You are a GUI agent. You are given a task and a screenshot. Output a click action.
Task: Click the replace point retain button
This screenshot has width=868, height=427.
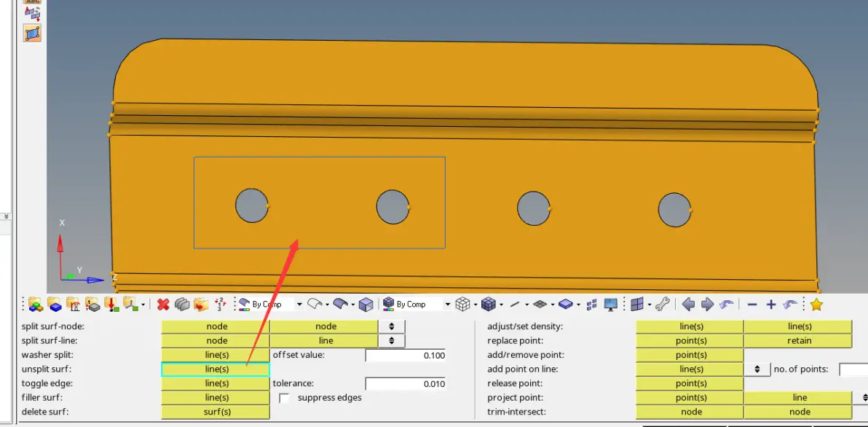click(x=798, y=340)
